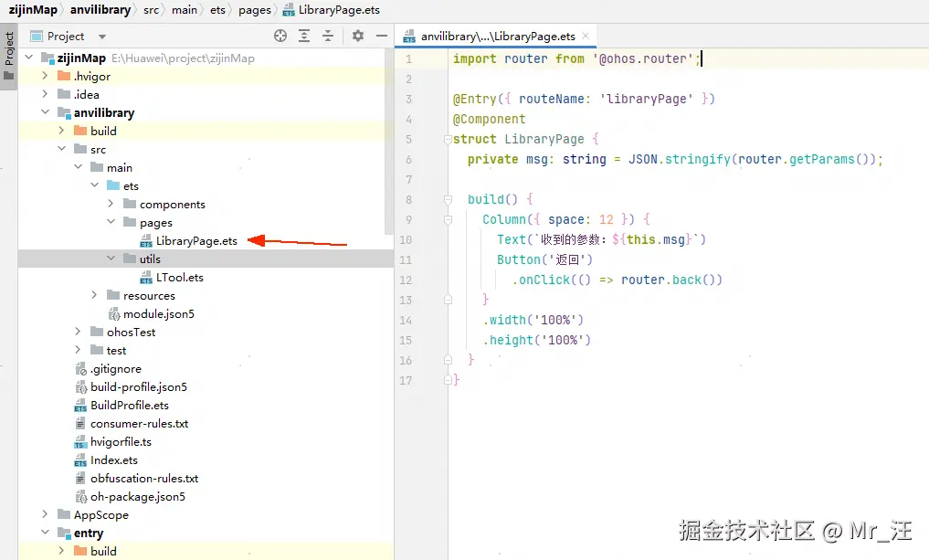Click pages in the breadcrumb bar

(x=255, y=10)
